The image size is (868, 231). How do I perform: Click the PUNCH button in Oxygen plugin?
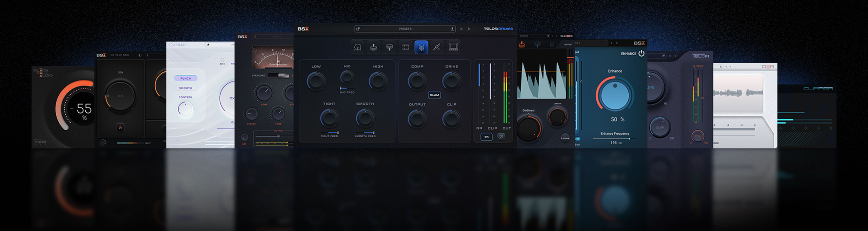tap(185, 78)
